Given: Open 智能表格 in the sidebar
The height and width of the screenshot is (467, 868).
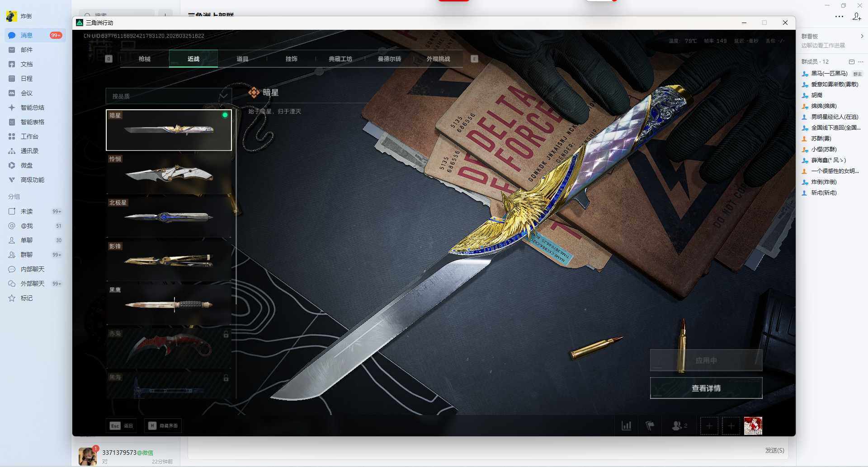Looking at the screenshot, I should [35, 122].
